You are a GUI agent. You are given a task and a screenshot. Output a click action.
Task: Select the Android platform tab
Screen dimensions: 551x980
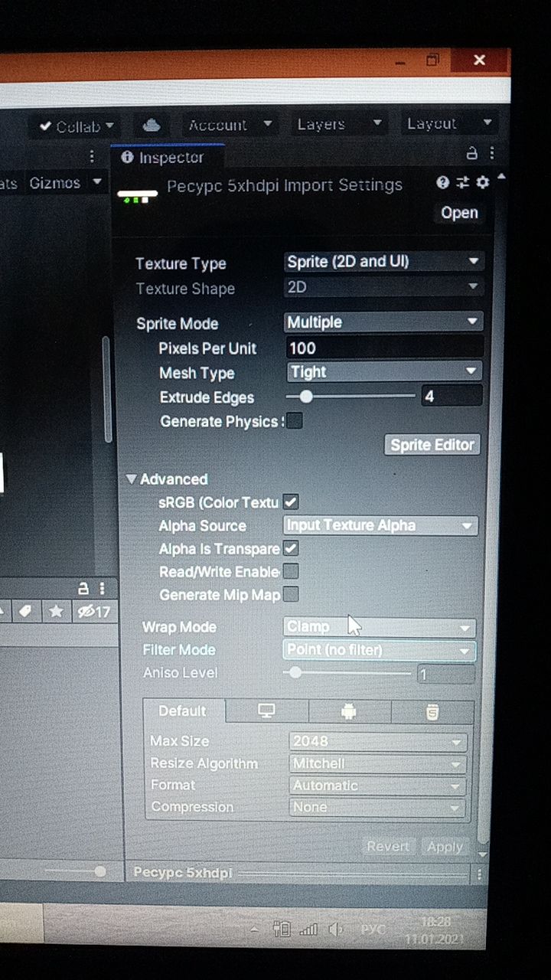coord(349,711)
